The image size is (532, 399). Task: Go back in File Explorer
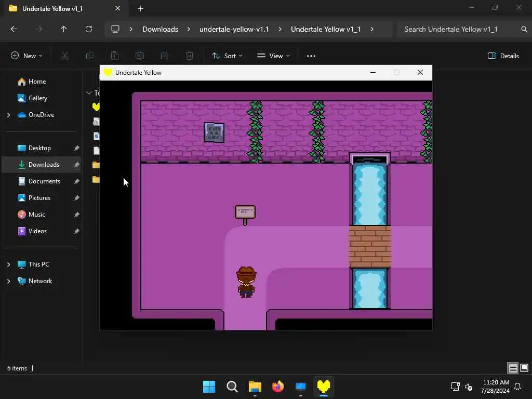14,29
